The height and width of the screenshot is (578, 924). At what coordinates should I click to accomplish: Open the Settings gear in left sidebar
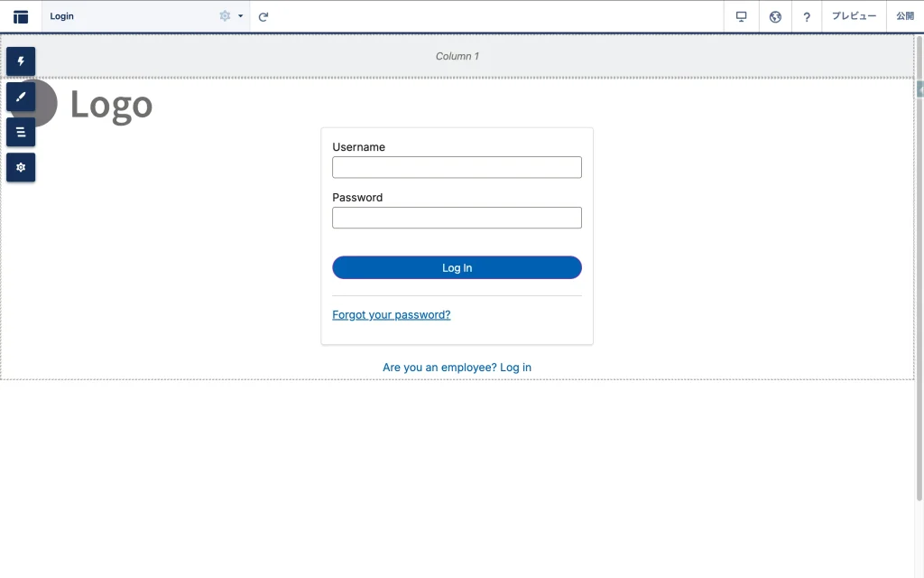[21, 167]
